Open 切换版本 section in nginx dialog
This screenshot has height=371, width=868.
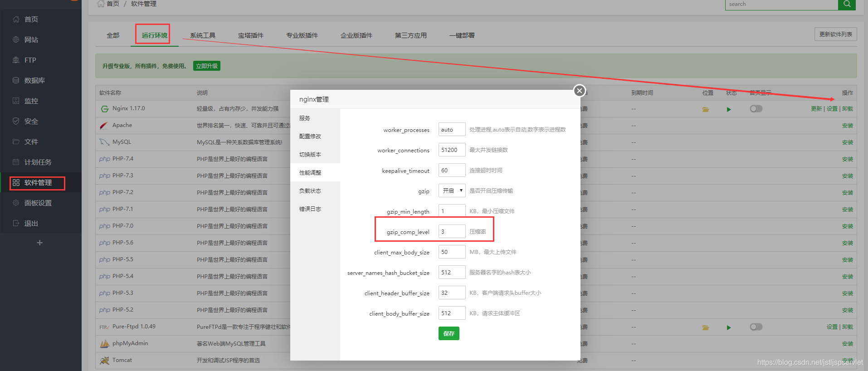point(315,154)
